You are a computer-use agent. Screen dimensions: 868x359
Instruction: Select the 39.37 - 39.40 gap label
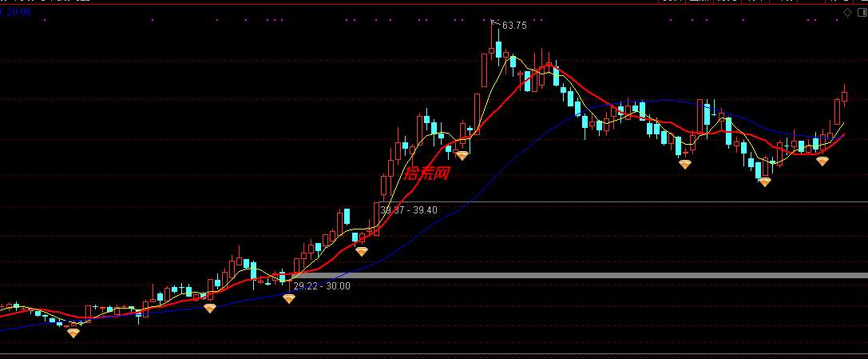(409, 210)
